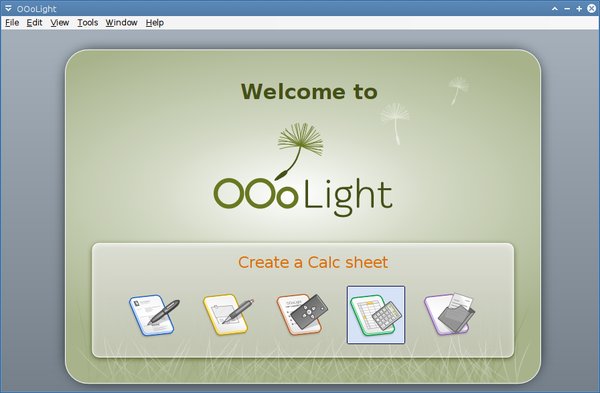
Task: Open the purple folder open-document icon
Action: (449, 314)
